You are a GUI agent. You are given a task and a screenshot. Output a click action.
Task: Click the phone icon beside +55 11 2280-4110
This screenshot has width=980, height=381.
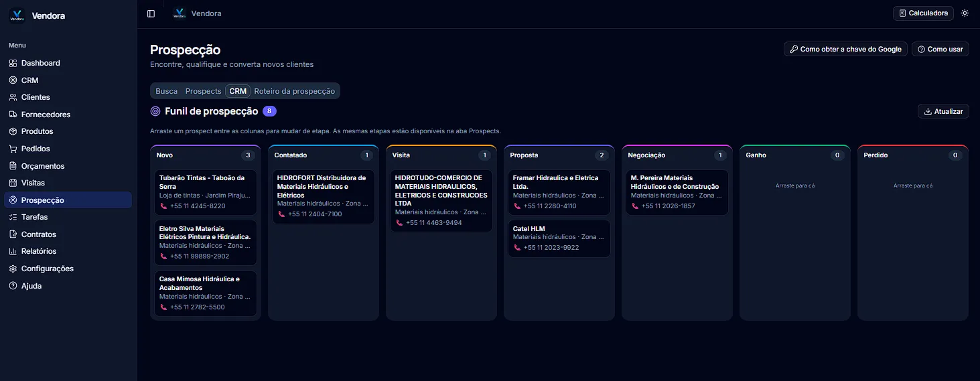click(x=517, y=206)
